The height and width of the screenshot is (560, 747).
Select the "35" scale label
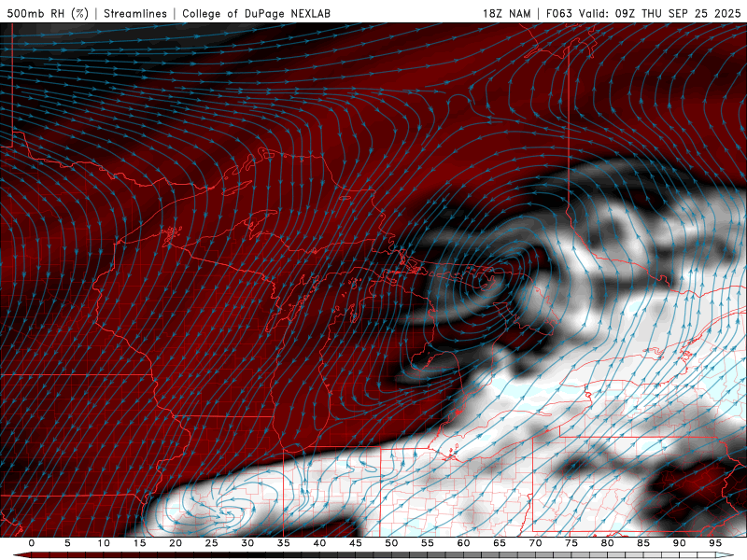(x=284, y=543)
